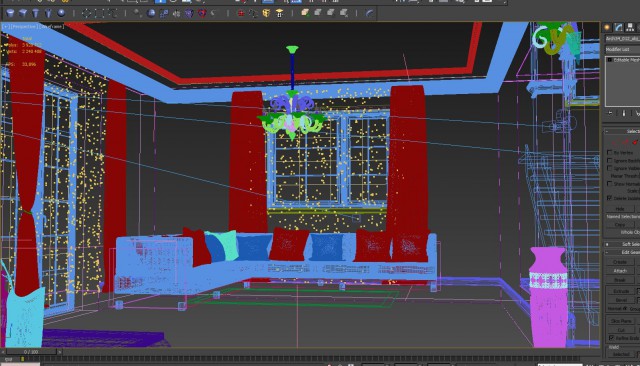Screen dimensions: 640x366
Task: Select Editable Mesh in the modifier stack
Action: 626,60
